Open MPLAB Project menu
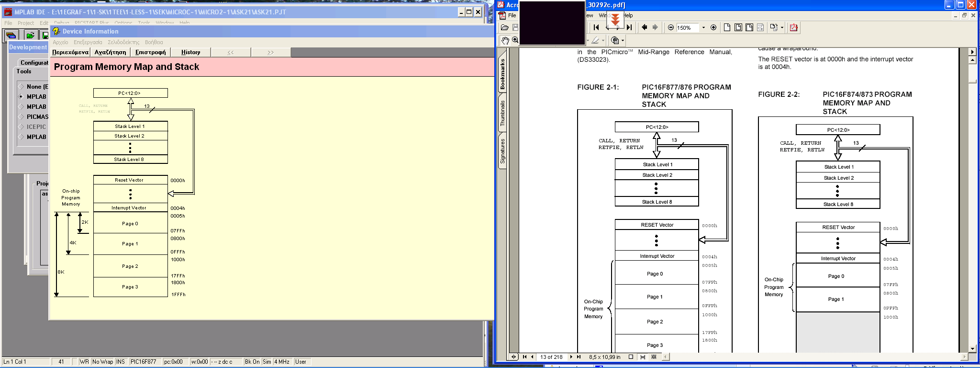Screen dimensions: 980x368 (26, 23)
